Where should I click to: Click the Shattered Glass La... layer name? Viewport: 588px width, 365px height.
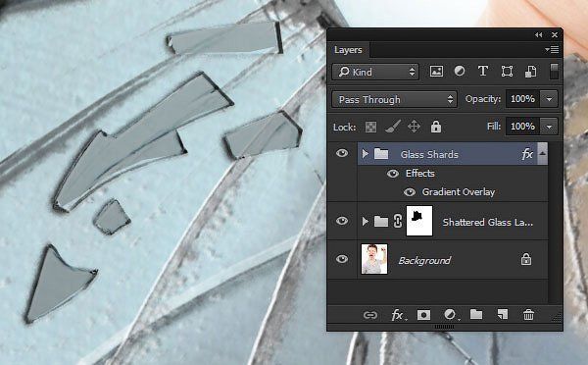tap(487, 223)
